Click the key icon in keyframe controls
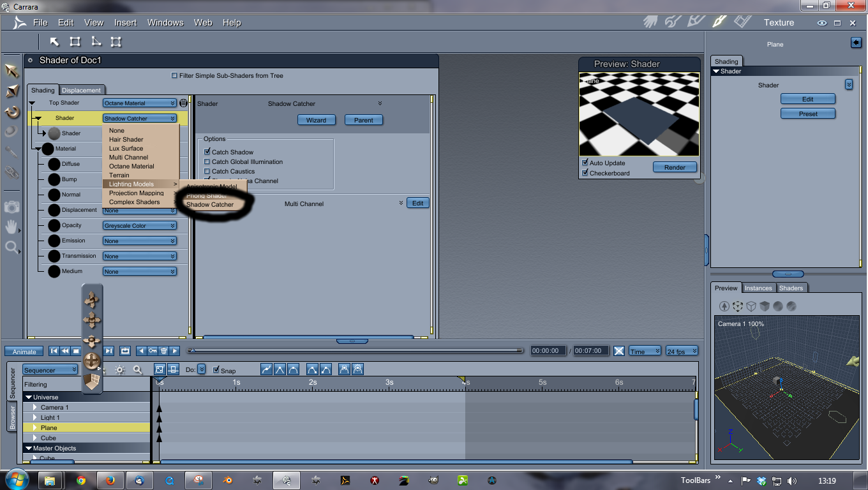The width and height of the screenshot is (868, 490). point(153,351)
